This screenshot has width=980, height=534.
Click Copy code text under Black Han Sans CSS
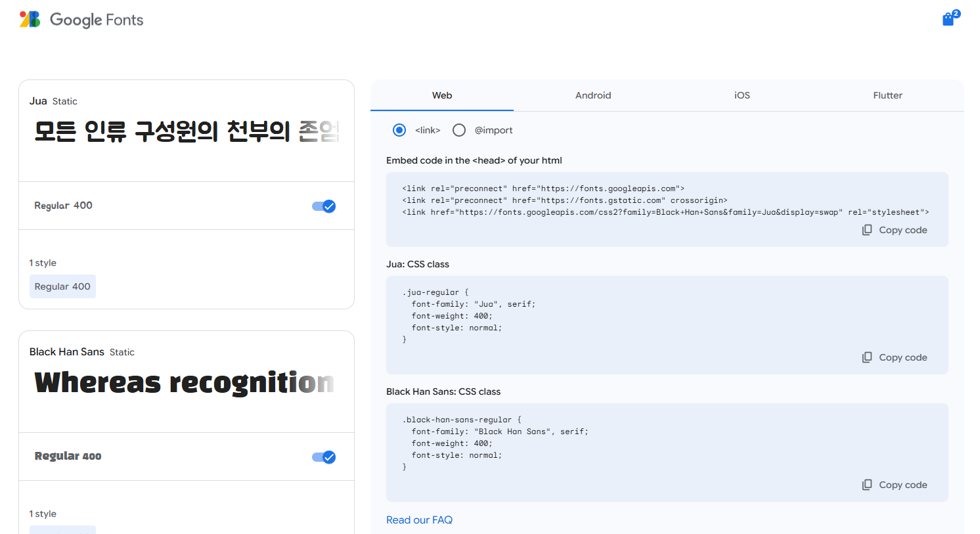903,485
